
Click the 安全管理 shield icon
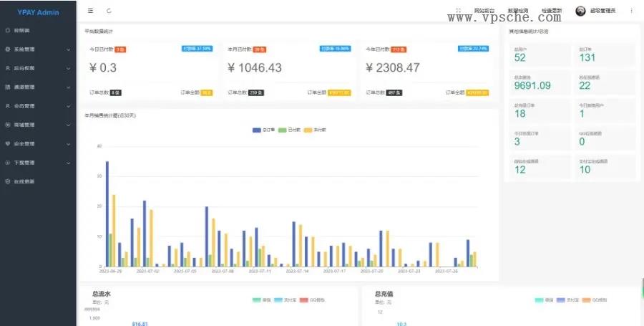7,144
